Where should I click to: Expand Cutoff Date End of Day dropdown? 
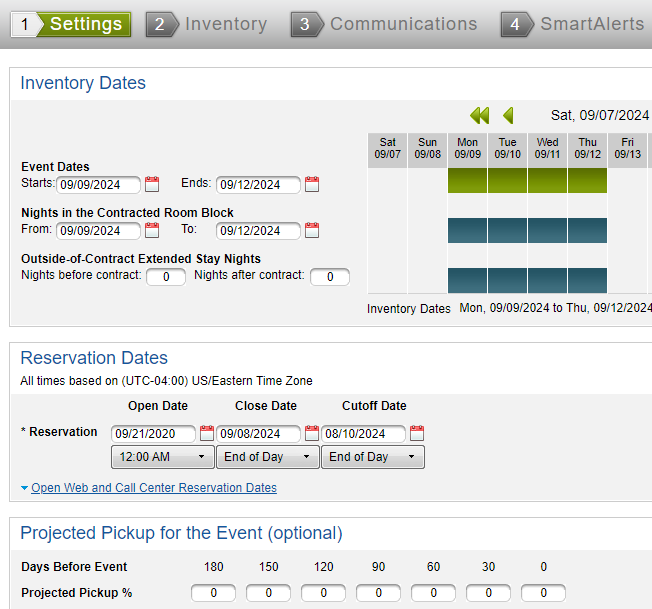(372, 457)
